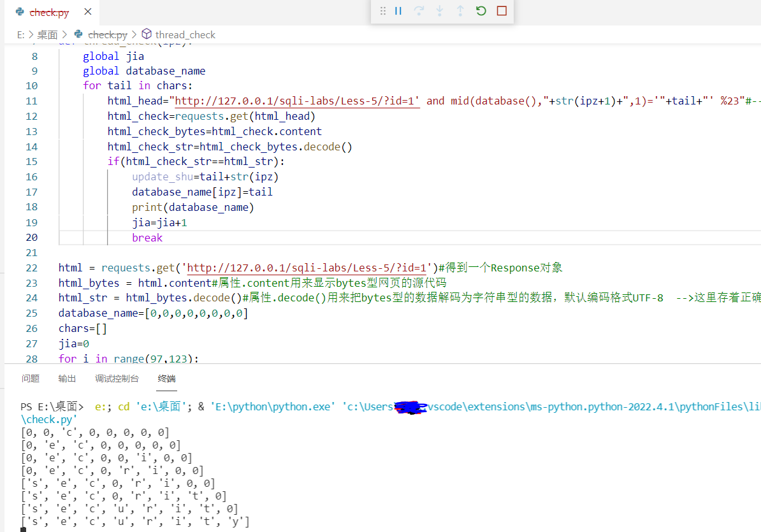
Task: Click 'database_name[ipz]=tail' on line 17
Action: 202,192
